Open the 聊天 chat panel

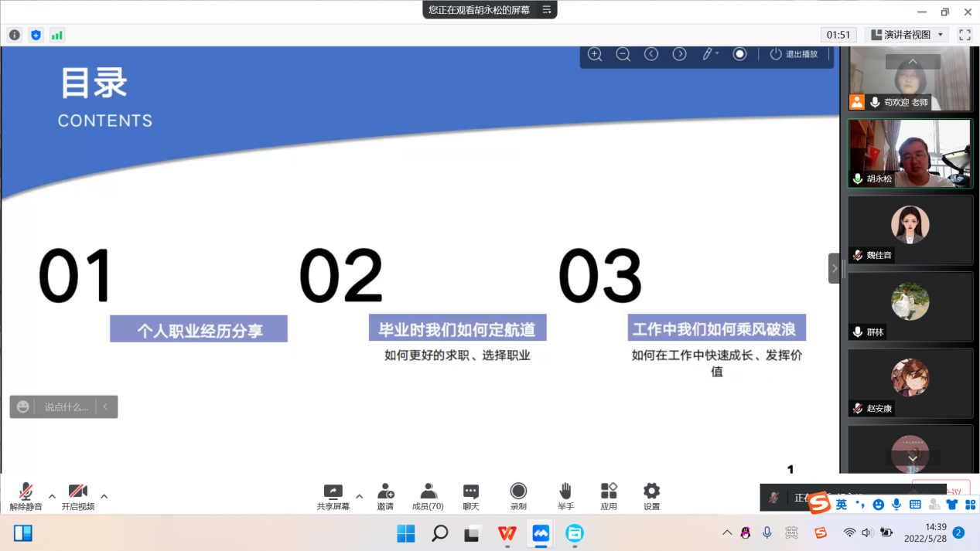pos(470,496)
